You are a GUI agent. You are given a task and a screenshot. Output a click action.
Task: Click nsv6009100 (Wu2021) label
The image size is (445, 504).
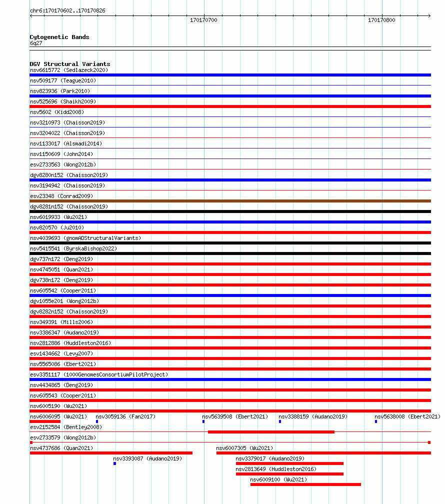(278, 479)
